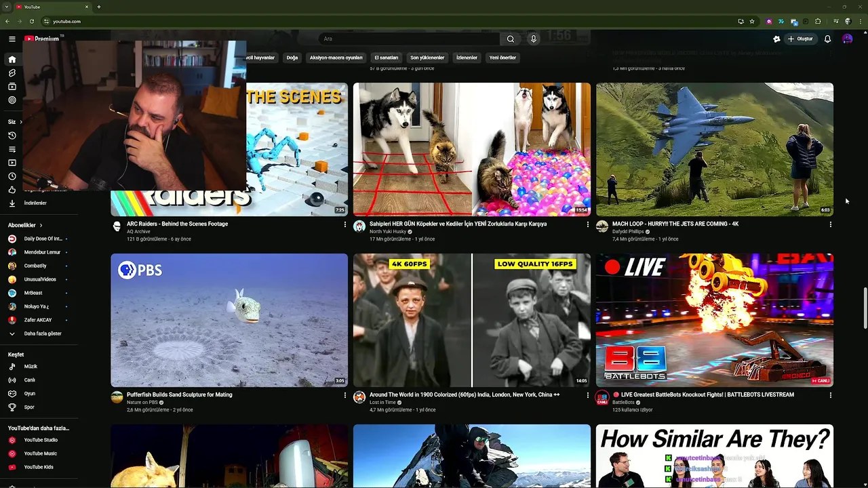The height and width of the screenshot is (488, 868).
Task: Click Nature on PBS channel name
Action: [x=142, y=403]
